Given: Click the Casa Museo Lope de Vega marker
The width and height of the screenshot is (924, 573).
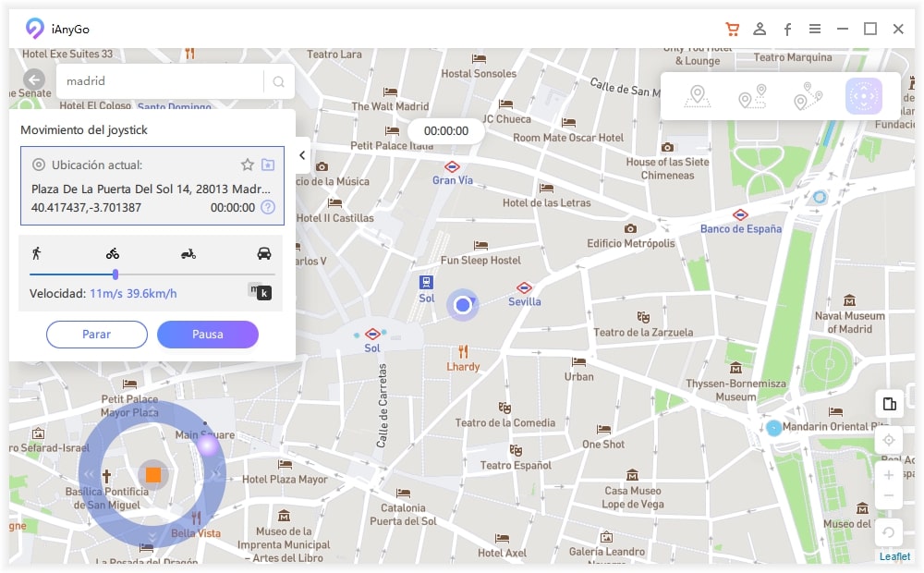Looking at the screenshot, I should [x=632, y=475].
